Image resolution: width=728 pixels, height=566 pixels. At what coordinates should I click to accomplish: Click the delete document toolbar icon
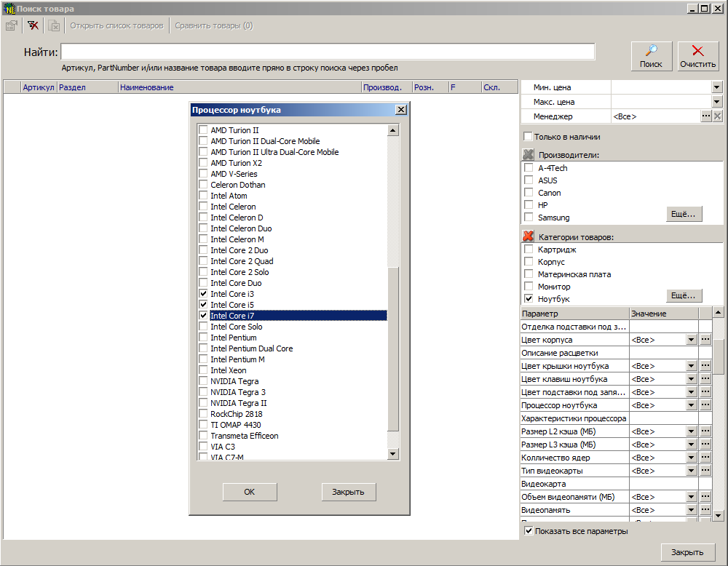tap(55, 25)
